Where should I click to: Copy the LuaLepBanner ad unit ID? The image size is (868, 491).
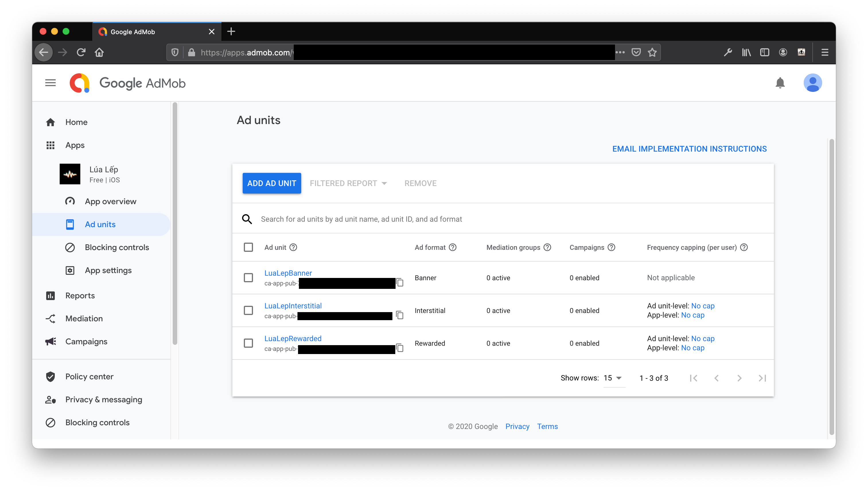400,283
